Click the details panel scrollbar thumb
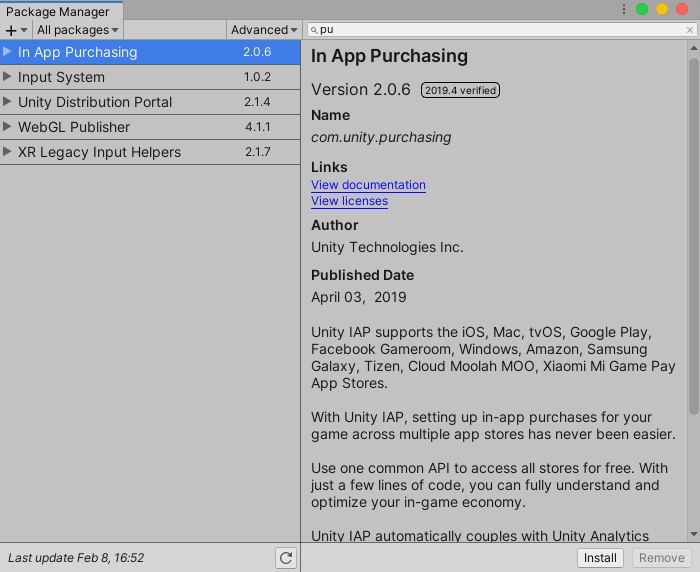The width and height of the screenshot is (700, 572). [693, 237]
